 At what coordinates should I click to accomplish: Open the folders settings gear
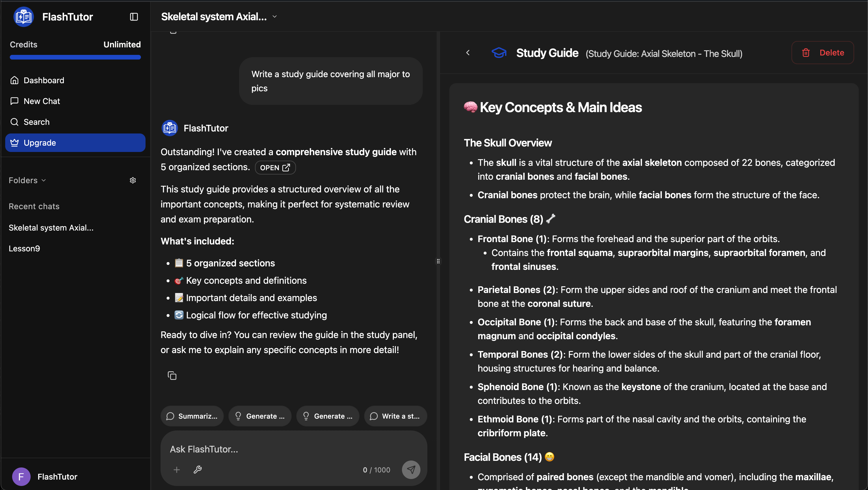click(x=133, y=180)
